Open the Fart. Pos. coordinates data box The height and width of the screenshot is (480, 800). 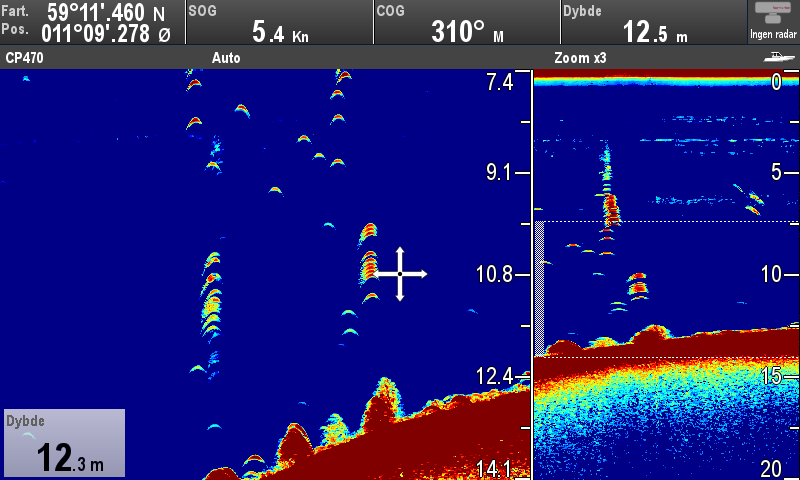92,22
